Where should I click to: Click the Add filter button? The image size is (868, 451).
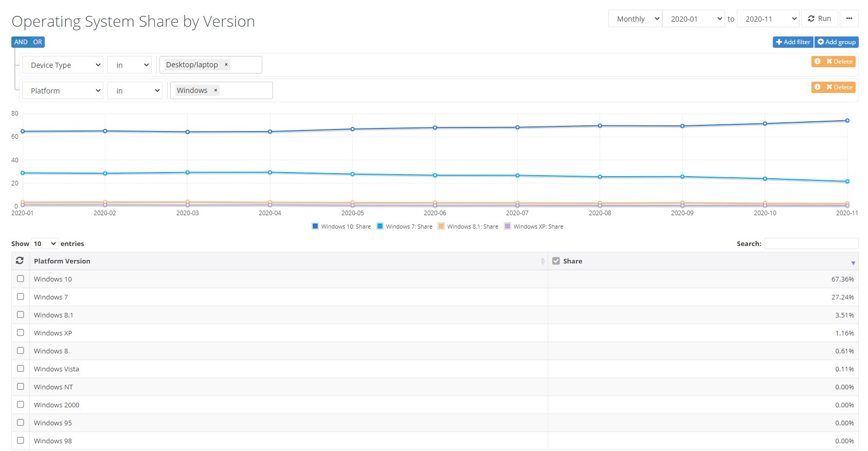793,42
